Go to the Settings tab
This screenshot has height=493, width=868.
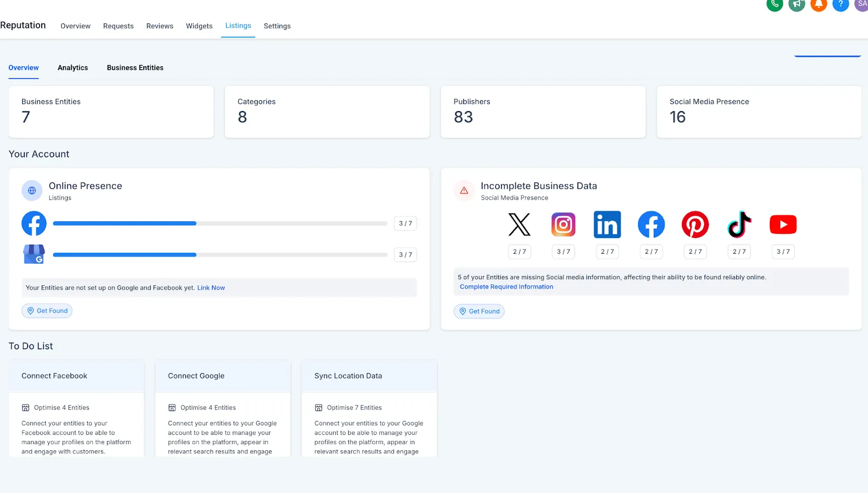tap(277, 26)
